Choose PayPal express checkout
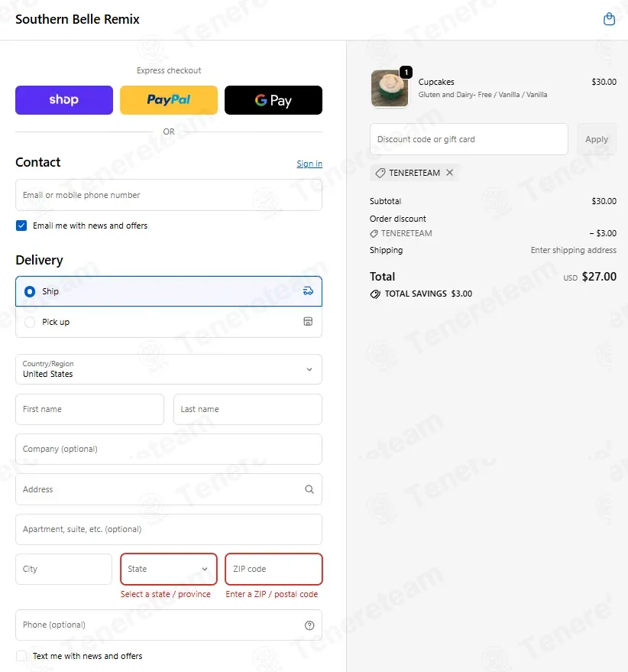Image resolution: width=628 pixels, height=672 pixels. [169, 100]
